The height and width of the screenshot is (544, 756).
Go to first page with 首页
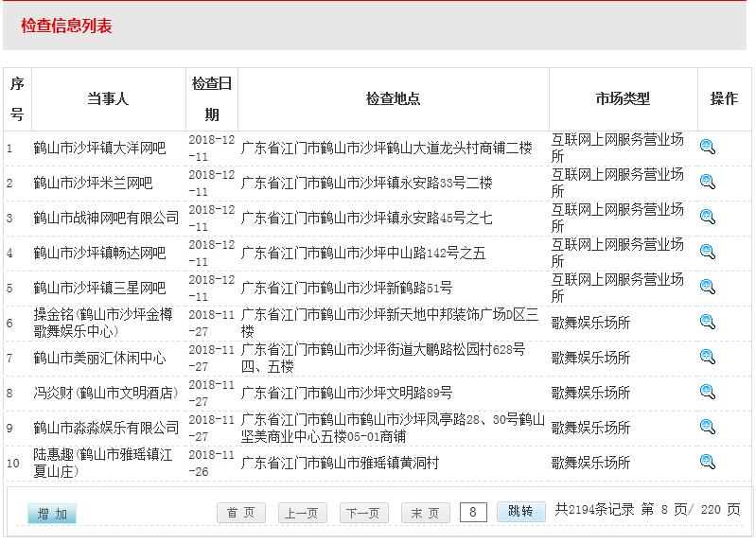tap(240, 513)
